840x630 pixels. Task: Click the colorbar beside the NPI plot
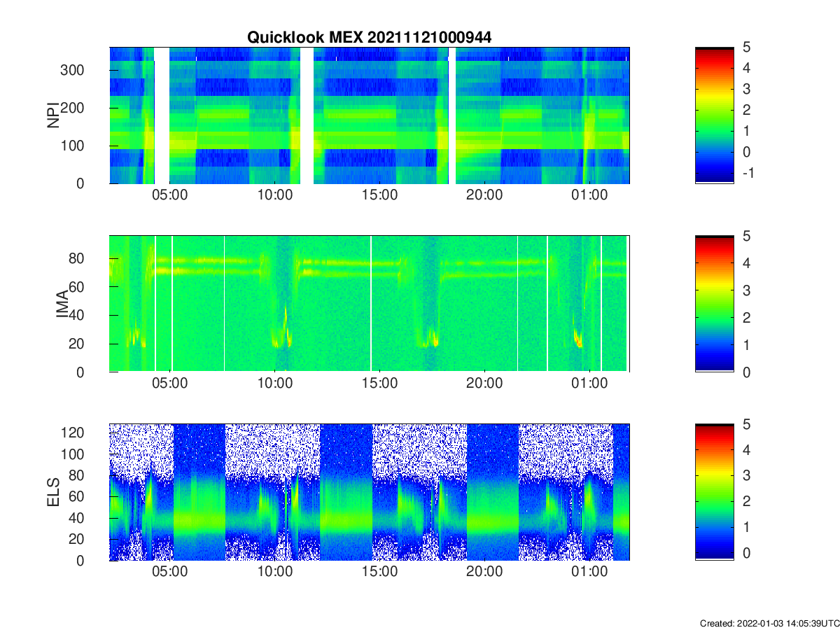tap(714, 115)
